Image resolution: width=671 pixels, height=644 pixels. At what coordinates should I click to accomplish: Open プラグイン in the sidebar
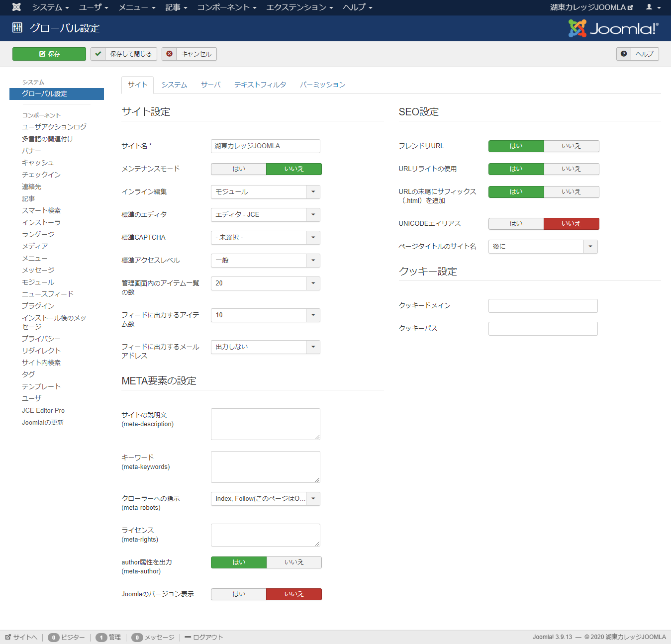click(38, 306)
